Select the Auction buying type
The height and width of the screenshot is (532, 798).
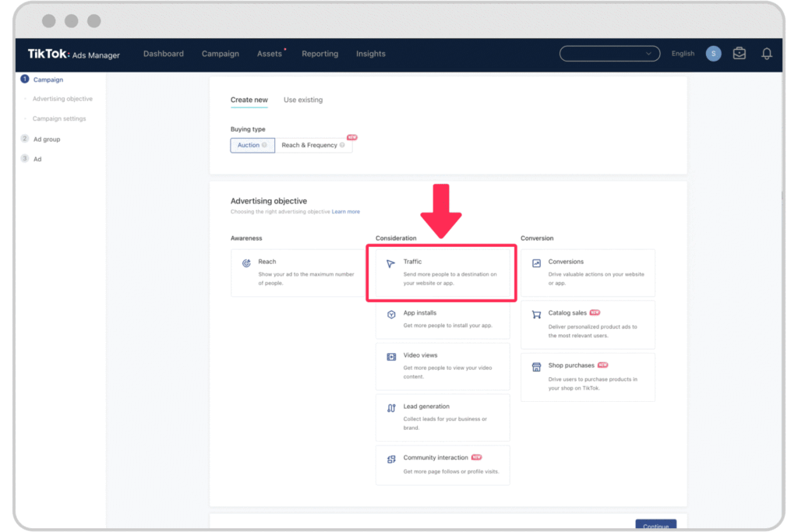tap(252, 145)
